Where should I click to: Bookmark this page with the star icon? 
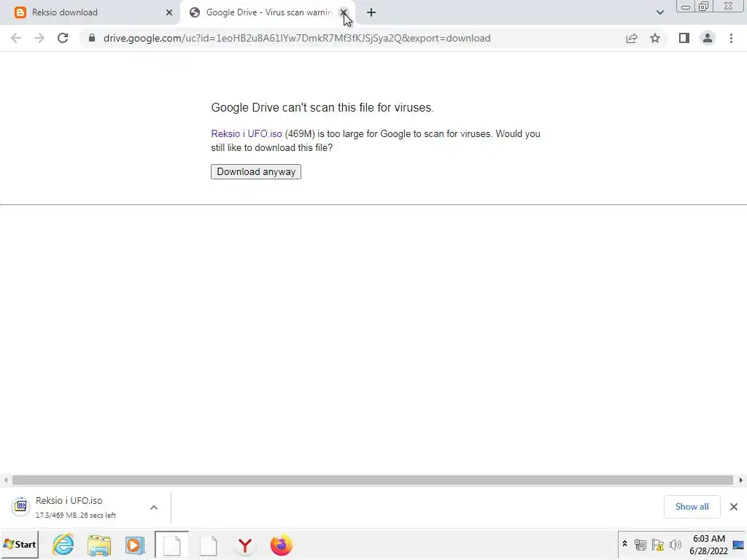655,38
